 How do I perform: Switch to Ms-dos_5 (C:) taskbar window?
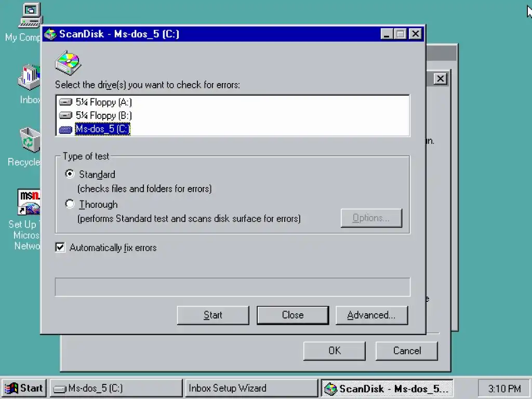[116, 388]
